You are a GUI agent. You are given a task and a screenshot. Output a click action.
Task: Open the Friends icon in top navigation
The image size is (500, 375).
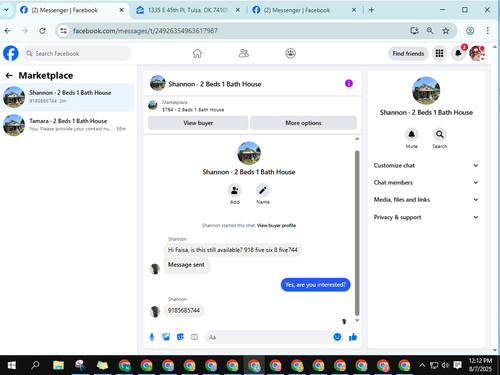pyautogui.click(x=244, y=53)
